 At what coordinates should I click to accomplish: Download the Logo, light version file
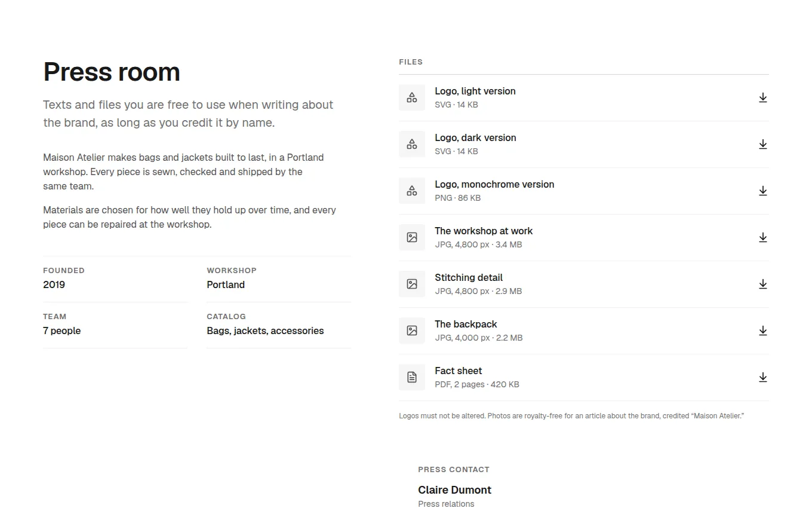[762, 98]
